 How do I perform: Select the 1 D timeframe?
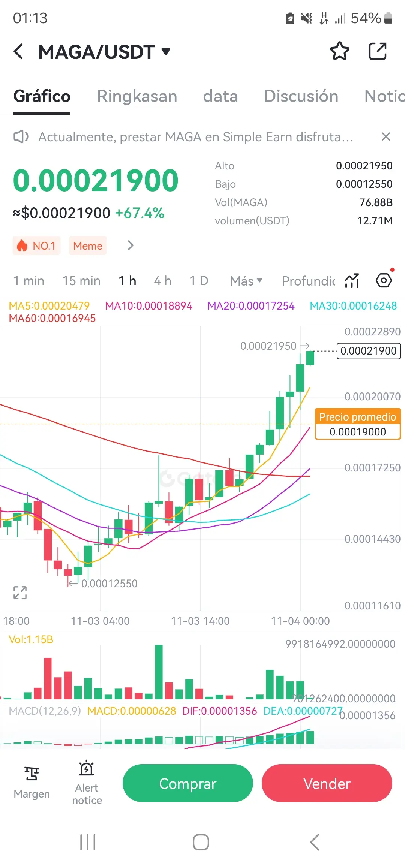199,281
